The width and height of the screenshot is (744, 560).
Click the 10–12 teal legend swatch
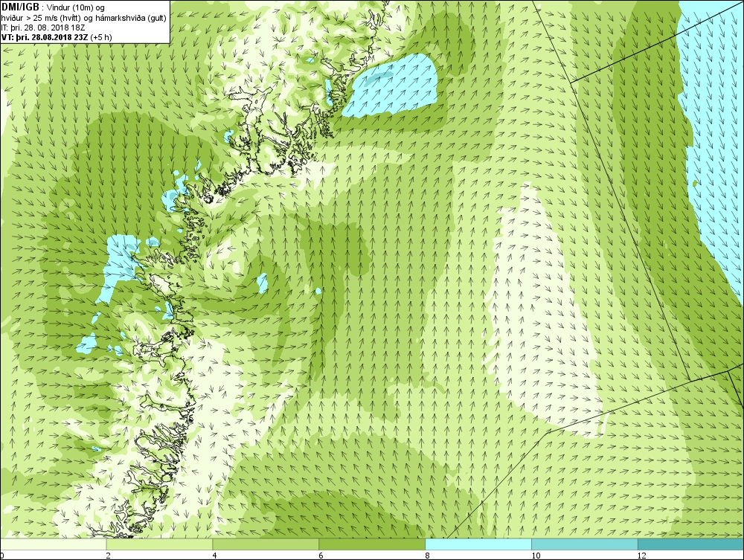(585, 544)
